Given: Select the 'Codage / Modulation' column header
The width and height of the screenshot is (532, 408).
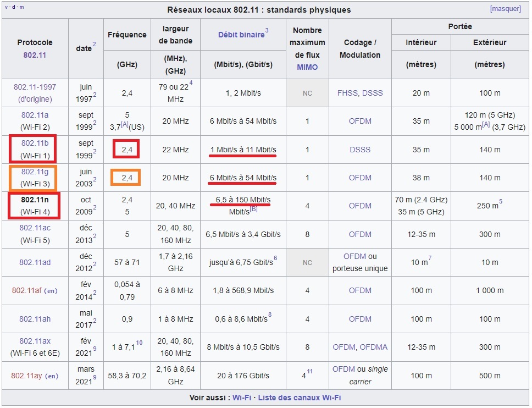Looking at the screenshot, I should pyautogui.click(x=360, y=48).
